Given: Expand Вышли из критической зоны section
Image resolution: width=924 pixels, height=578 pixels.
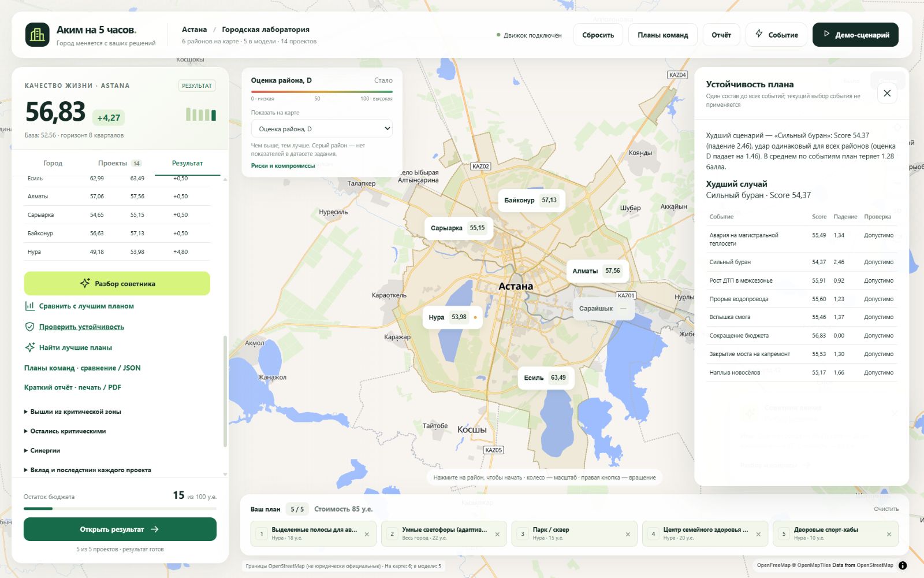Looking at the screenshot, I should pos(72,412).
